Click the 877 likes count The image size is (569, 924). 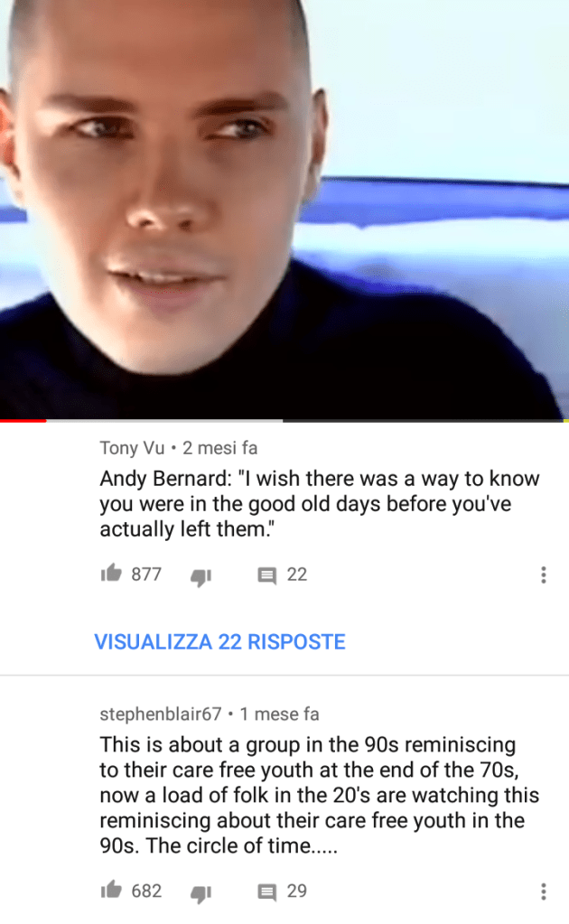pyautogui.click(x=146, y=574)
